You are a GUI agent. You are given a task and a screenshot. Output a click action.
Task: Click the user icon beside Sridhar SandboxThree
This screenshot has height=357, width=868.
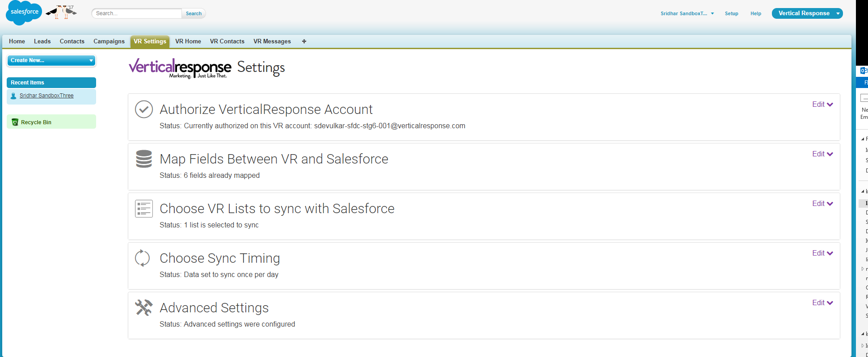click(x=13, y=96)
